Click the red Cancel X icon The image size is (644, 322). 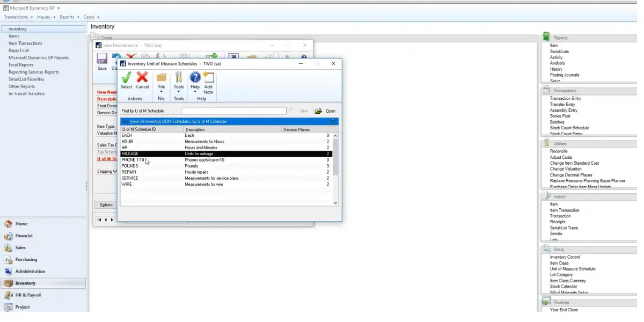[x=142, y=78]
